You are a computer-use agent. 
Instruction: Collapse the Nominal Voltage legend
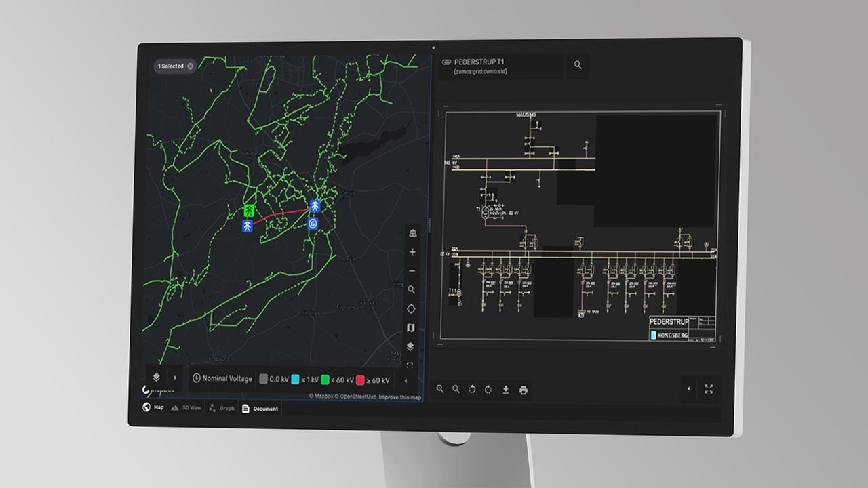406,380
